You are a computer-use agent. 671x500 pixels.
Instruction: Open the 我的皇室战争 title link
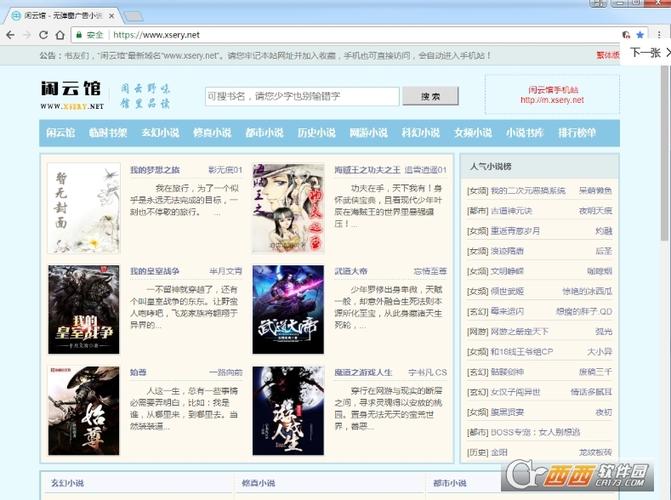pyautogui.click(x=154, y=271)
